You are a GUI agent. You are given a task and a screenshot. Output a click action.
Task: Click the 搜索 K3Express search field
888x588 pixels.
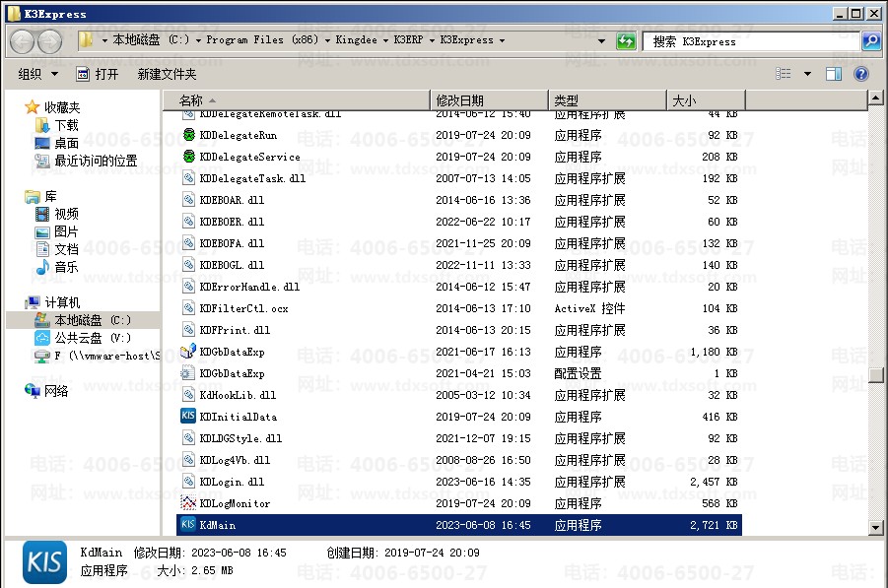pyautogui.click(x=751, y=41)
